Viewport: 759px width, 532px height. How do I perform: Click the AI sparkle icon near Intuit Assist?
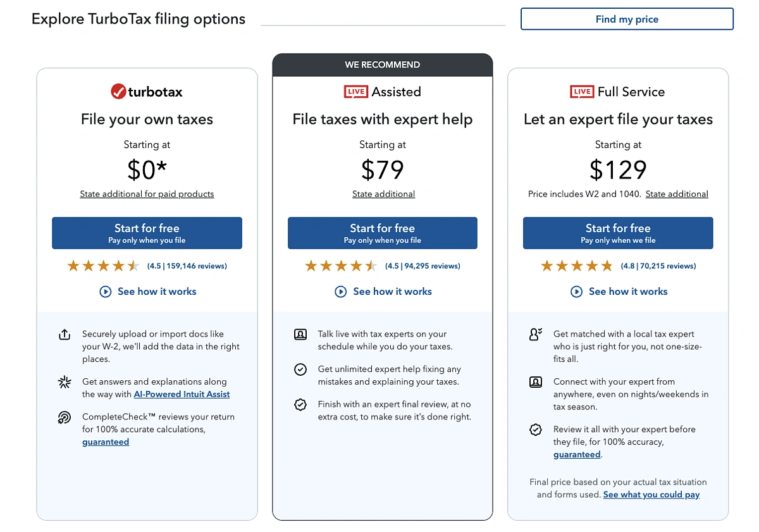pyautogui.click(x=64, y=382)
